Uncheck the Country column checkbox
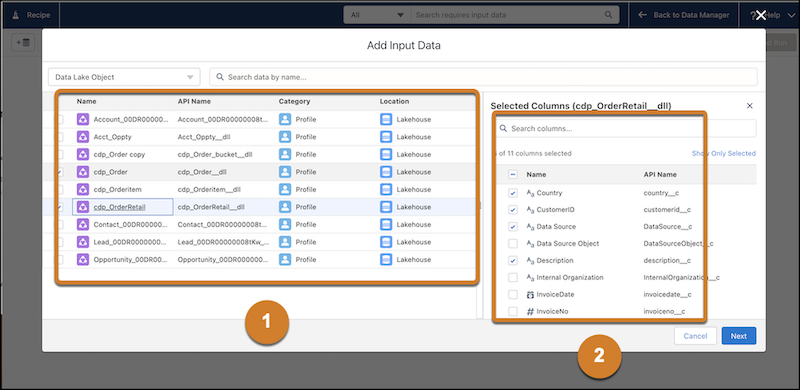 pos(513,193)
